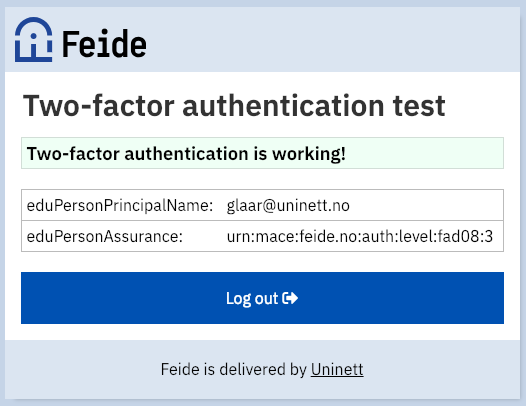
Task: Click the logout arrow icon
Action: (290, 298)
